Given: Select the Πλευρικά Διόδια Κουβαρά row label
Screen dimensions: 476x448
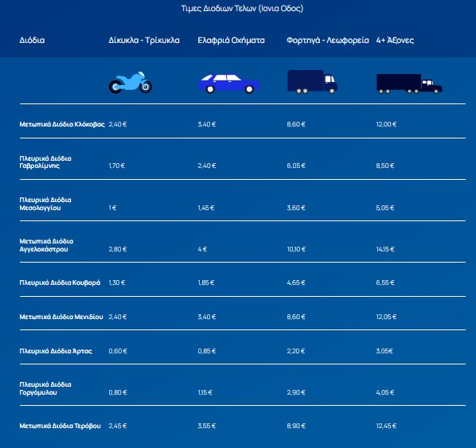Looking at the screenshot, I should (x=60, y=282).
